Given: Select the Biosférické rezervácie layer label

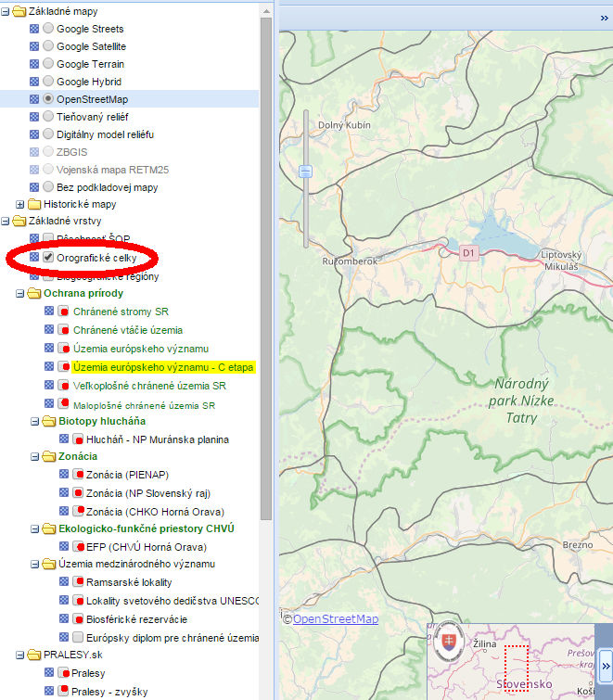Looking at the screenshot, I should click(135, 618).
